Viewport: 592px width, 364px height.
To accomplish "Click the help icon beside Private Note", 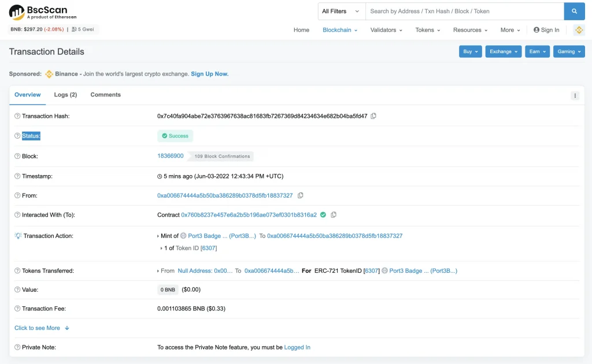I will click(x=17, y=347).
